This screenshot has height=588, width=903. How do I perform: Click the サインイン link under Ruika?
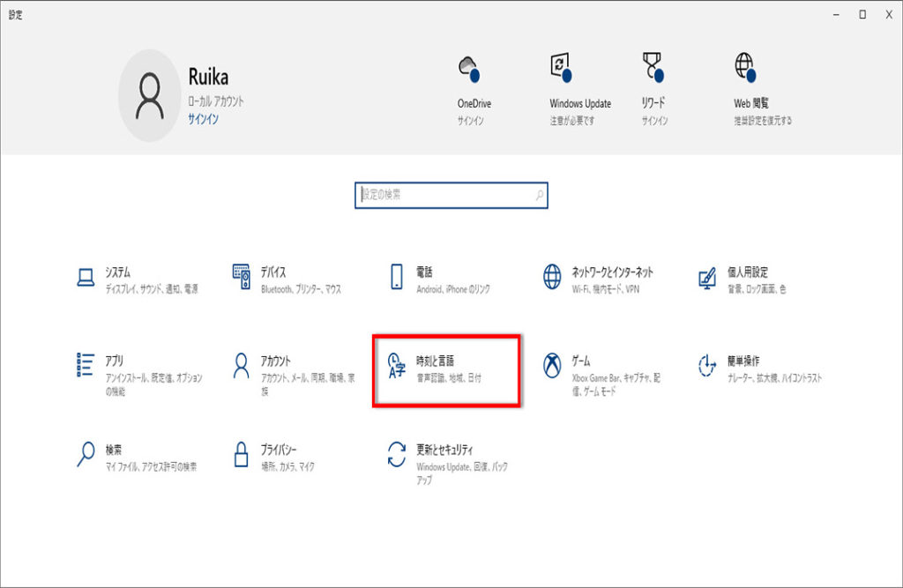tap(203, 118)
